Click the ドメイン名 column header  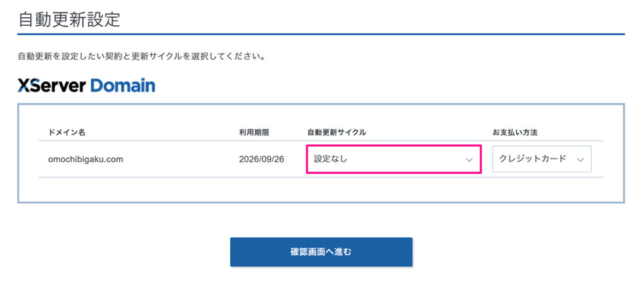click(67, 132)
